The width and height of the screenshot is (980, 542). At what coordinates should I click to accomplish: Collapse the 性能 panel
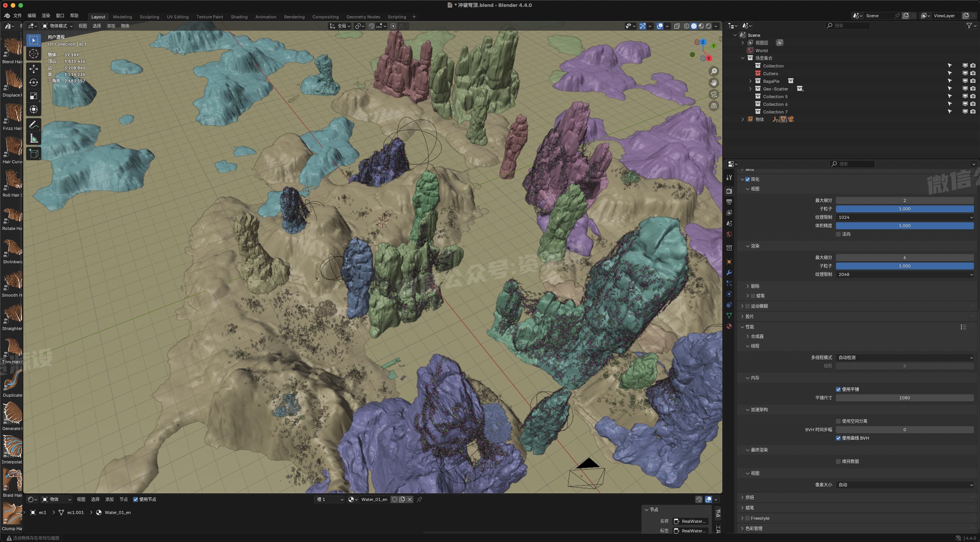[x=742, y=327]
